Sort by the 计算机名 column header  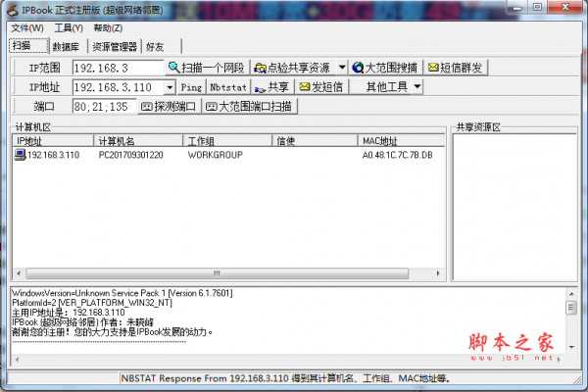138,141
